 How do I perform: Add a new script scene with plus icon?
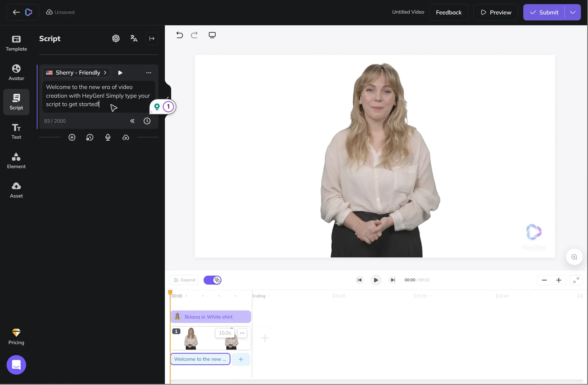(x=72, y=137)
